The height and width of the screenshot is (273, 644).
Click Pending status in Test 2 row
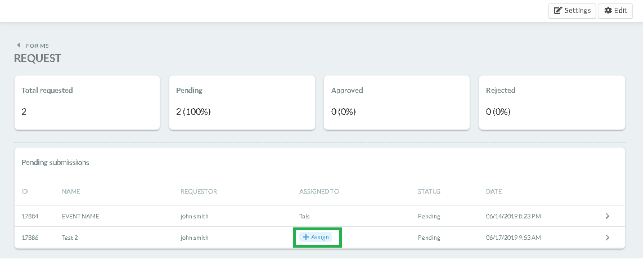pyautogui.click(x=429, y=237)
